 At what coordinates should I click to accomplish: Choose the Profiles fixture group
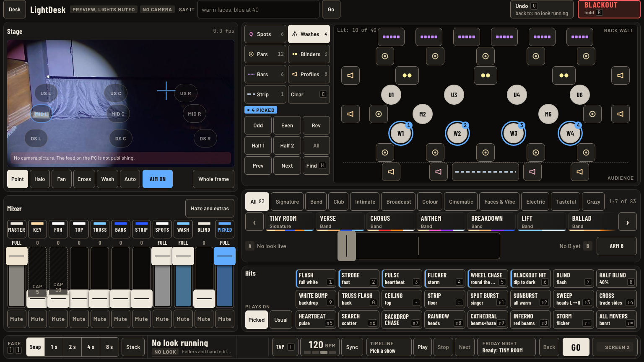coord(309,75)
